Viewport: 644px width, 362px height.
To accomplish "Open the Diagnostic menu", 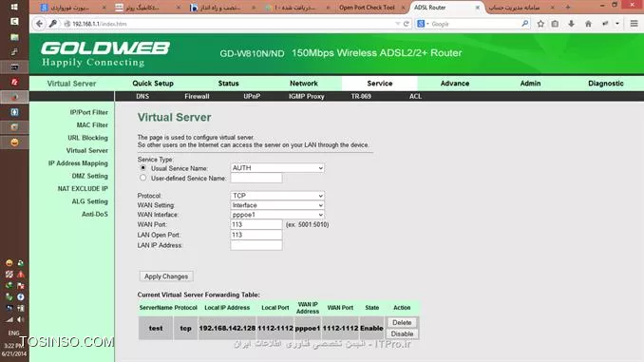I will point(606,84).
